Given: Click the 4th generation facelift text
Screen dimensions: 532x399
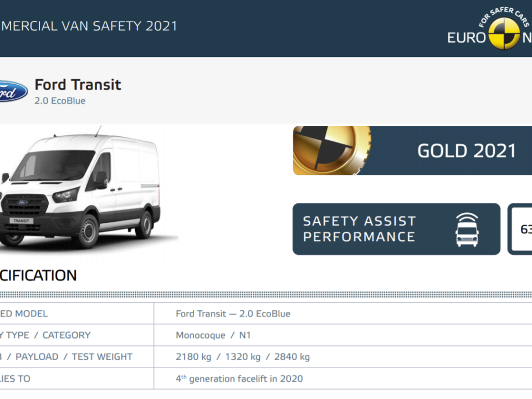Looking at the screenshot, I should [239, 378].
